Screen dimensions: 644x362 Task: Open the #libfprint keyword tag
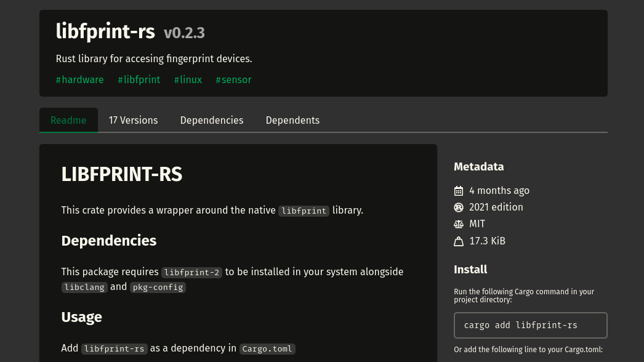tap(139, 79)
